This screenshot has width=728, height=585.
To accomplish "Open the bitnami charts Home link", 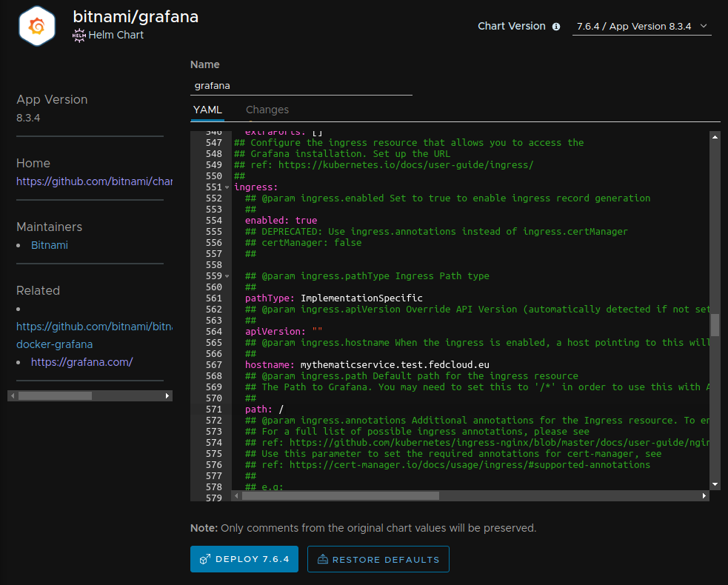I will coord(94,181).
